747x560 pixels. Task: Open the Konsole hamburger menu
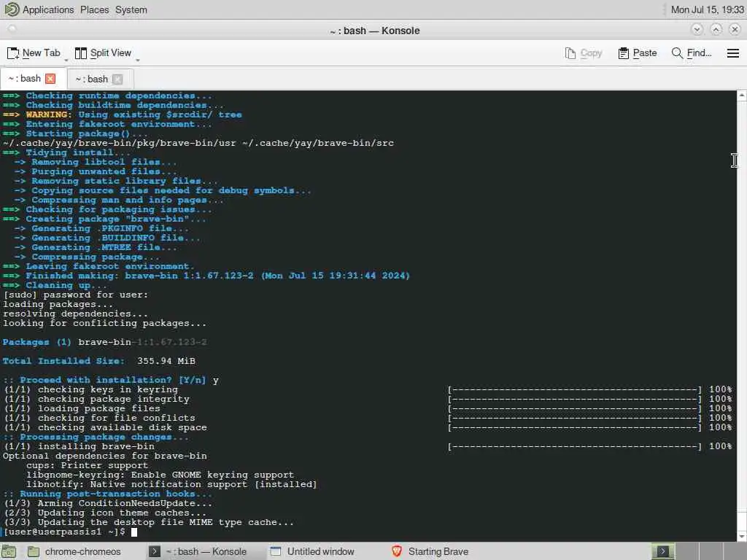(732, 52)
